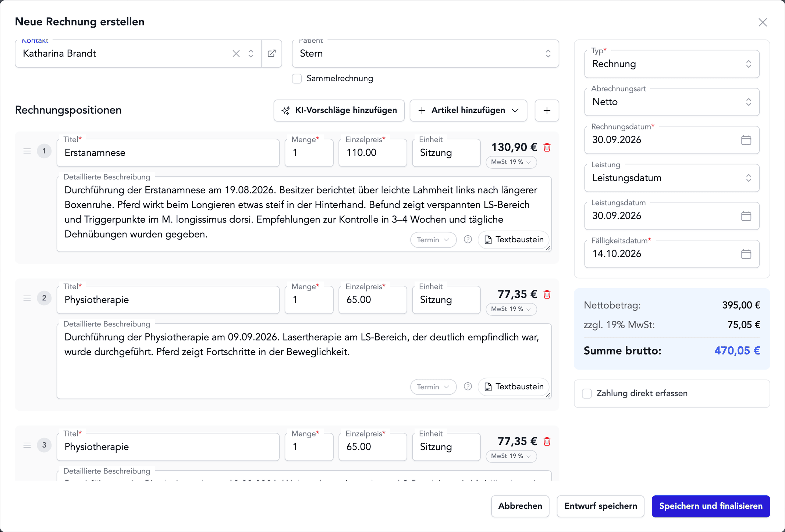Image resolution: width=785 pixels, height=532 pixels.
Task: Click KI-Vorschläge hinzufügen
Action: point(339,111)
